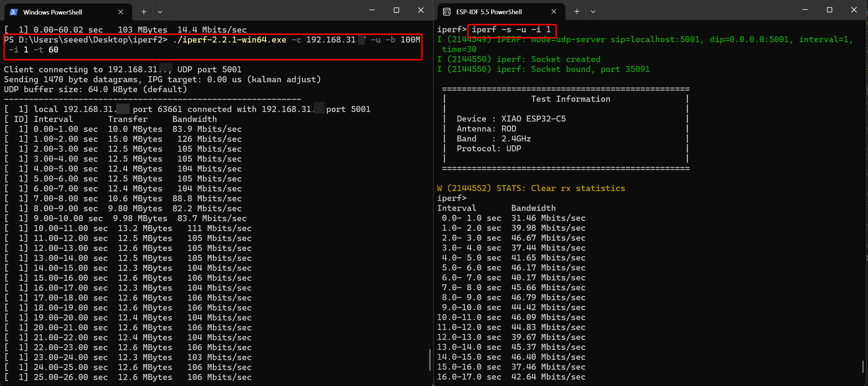Maximize the Windows PowerShell window
The width and height of the screenshot is (868, 386).
click(396, 10)
